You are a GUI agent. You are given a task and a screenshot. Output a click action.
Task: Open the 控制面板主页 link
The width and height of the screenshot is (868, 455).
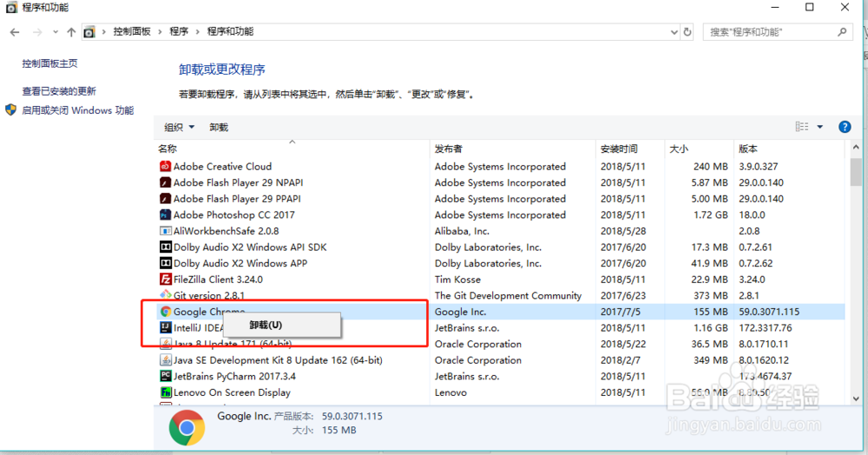[x=49, y=63]
